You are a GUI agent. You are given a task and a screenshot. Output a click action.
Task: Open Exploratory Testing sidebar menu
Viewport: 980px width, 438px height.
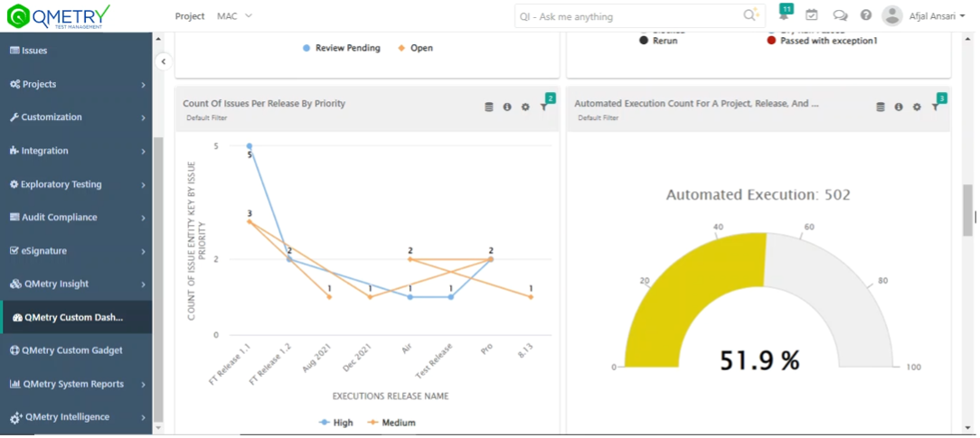click(x=76, y=185)
